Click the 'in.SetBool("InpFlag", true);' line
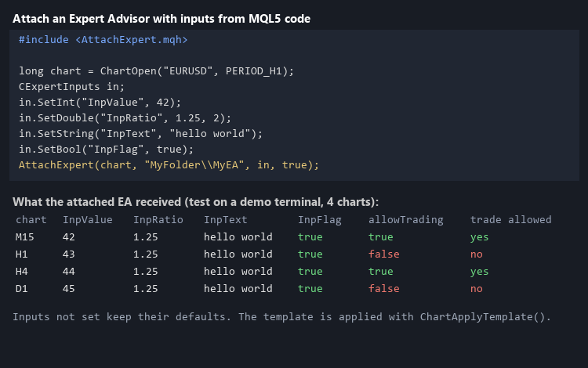 pyautogui.click(x=106, y=150)
